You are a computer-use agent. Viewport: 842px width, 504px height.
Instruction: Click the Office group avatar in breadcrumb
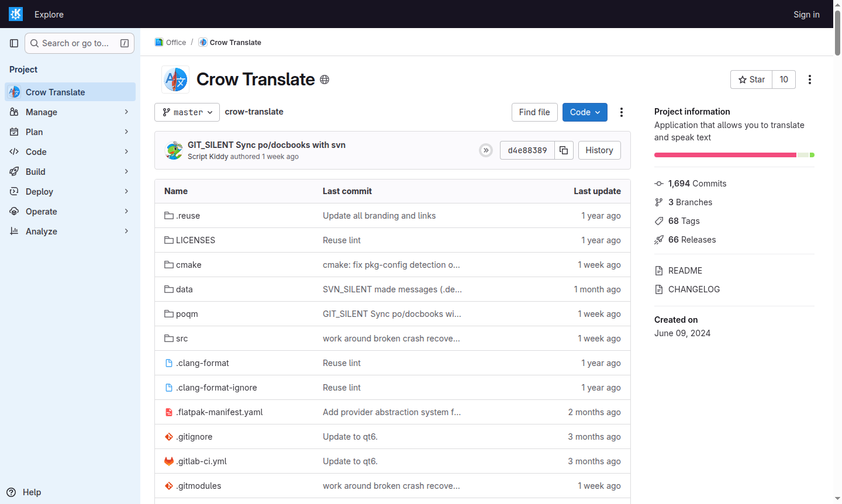point(158,42)
